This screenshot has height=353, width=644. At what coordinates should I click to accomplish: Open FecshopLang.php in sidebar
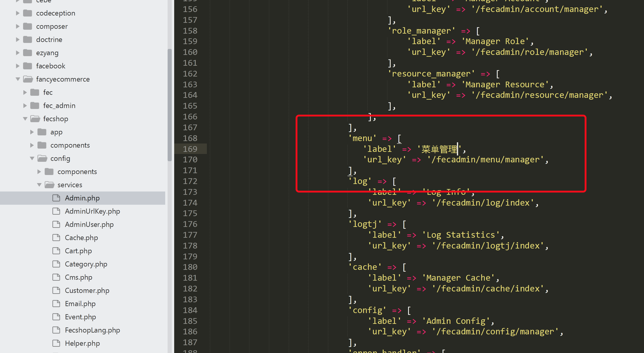coord(92,330)
